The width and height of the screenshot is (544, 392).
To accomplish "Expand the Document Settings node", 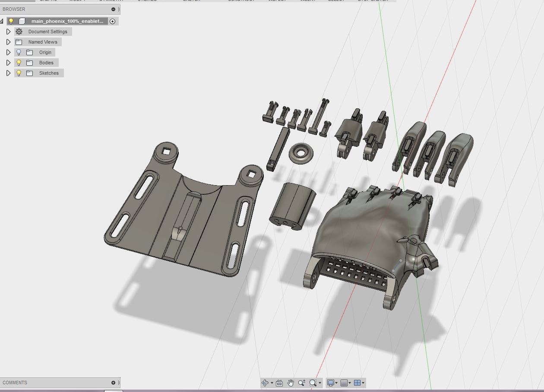I will click(x=8, y=32).
